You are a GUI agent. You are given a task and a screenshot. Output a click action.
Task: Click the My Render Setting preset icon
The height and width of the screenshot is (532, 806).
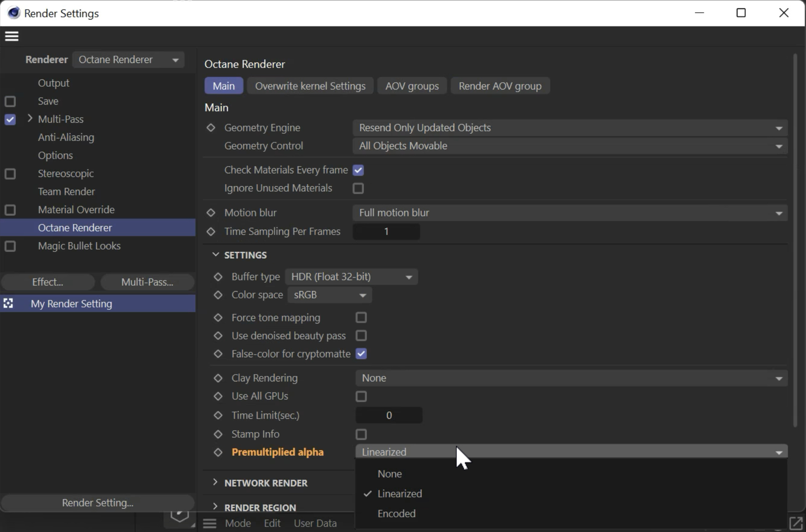[8, 303]
